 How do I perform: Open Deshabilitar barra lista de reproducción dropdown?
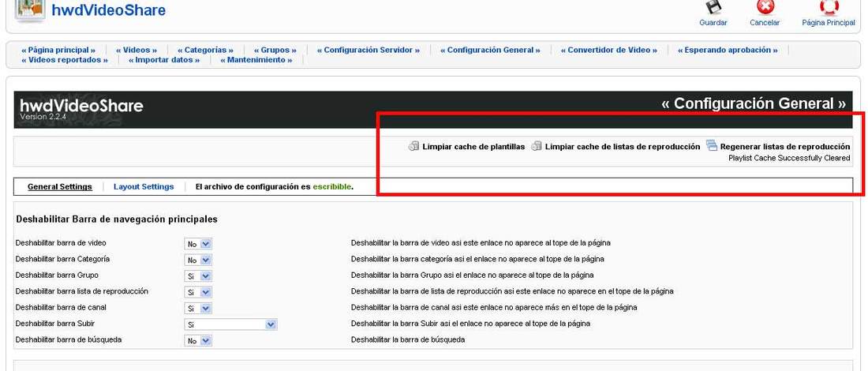pos(197,292)
